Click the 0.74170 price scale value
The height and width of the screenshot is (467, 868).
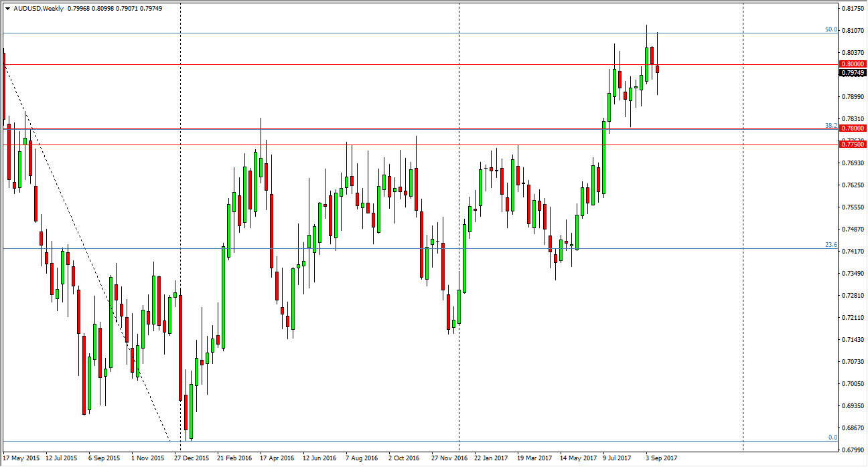pos(852,252)
